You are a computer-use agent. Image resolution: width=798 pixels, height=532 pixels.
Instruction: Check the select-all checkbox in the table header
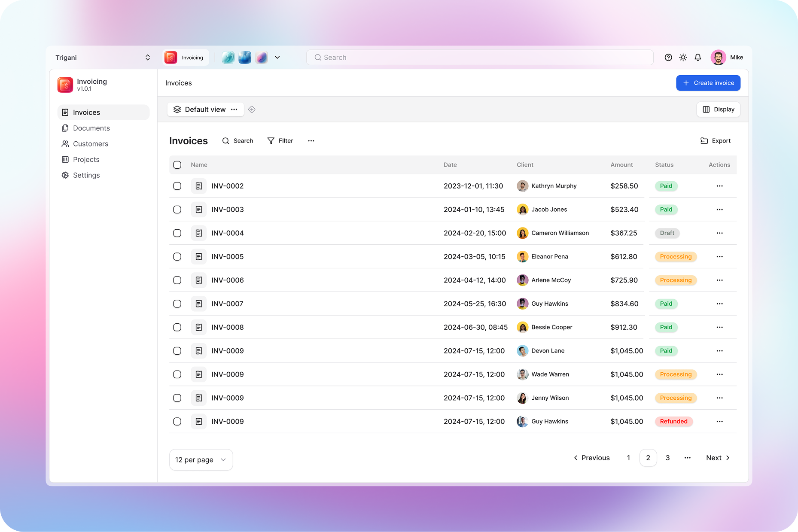177,164
